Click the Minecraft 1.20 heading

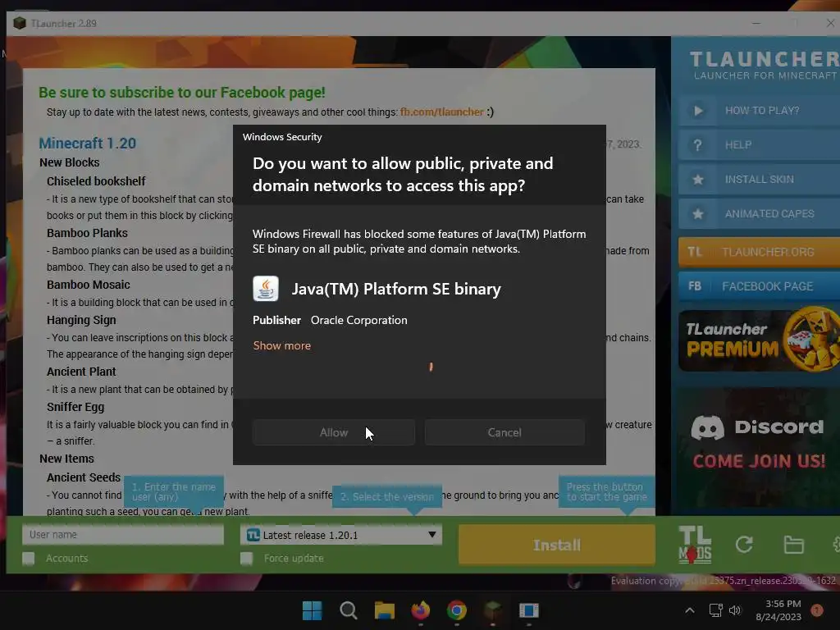87,144
